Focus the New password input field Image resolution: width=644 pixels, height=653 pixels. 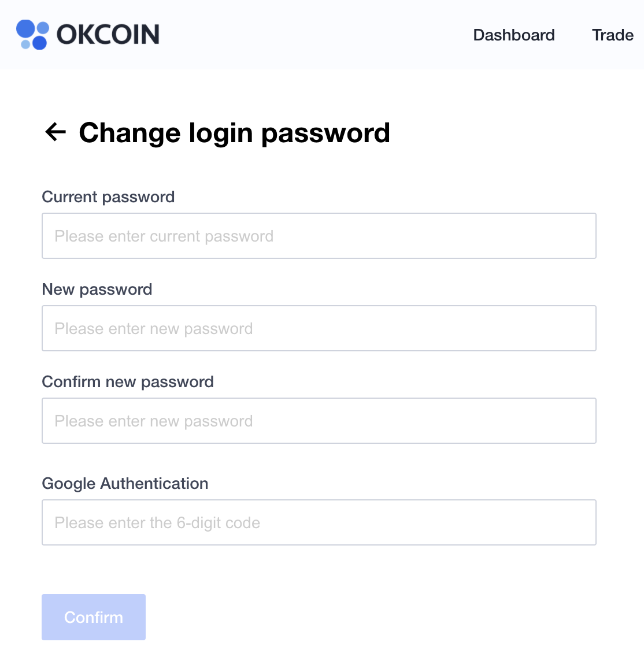click(319, 328)
